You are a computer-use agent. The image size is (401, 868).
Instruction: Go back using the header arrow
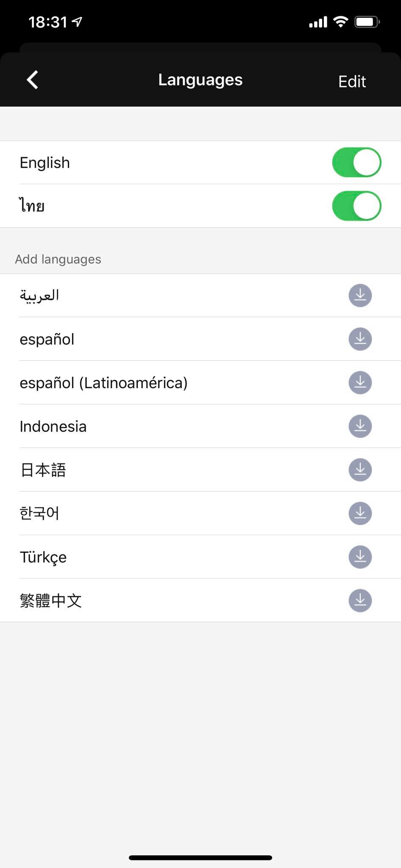tap(33, 80)
